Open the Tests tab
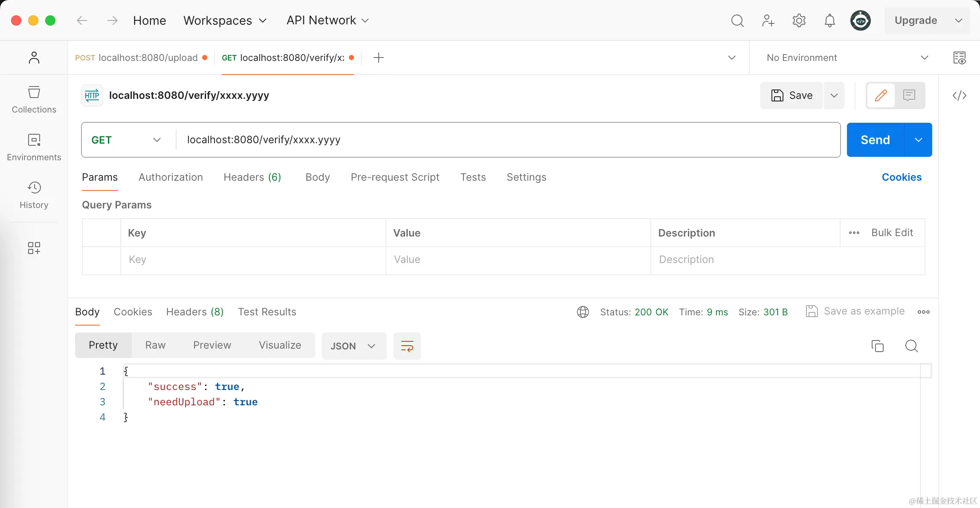This screenshot has width=980, height=508. (473, 177)
